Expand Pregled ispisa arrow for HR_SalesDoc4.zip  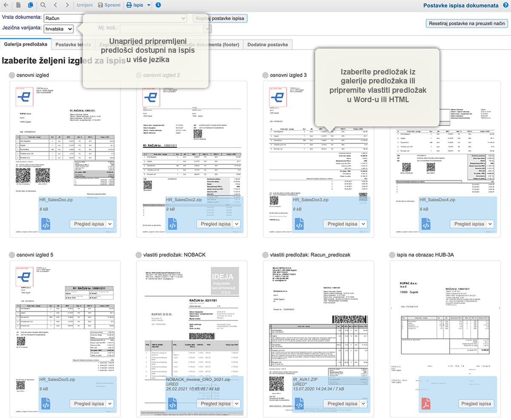tap(491, 224)
